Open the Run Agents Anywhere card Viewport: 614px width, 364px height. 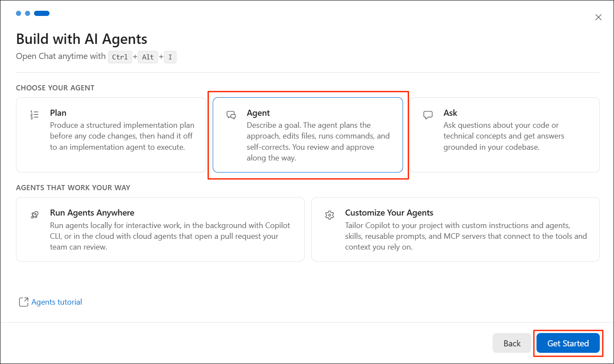point(160,229)
